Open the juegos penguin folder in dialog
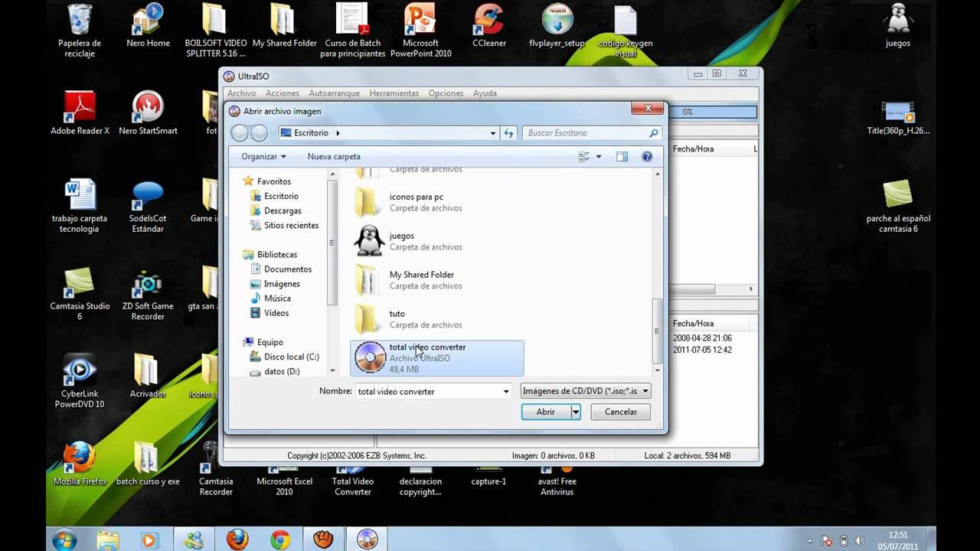 369,241
